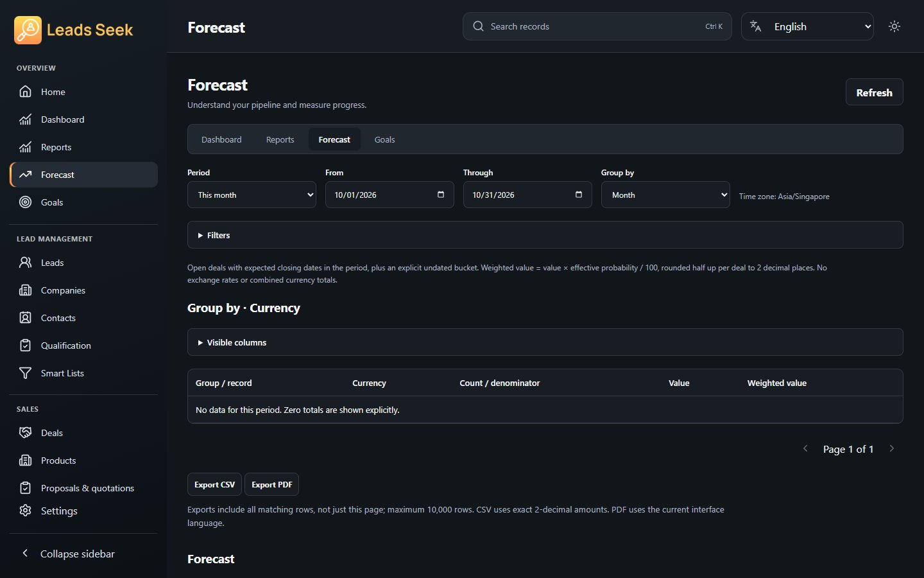Click the Reports chart icon in sidebar
Screen dimensions: 924x578
pos(25,147)
